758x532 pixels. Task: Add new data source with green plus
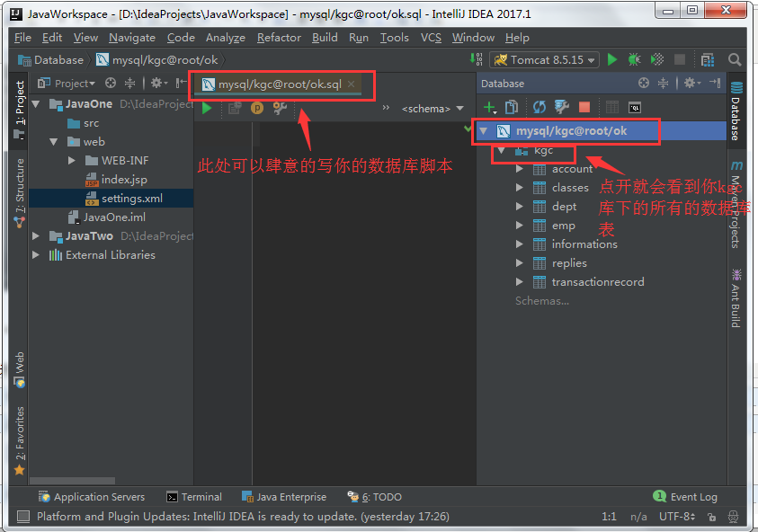click(x=490, y=107)
